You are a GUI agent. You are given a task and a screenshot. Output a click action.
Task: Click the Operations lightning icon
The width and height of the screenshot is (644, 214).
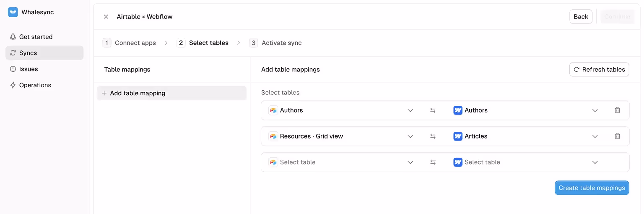[x=13, y=85]
